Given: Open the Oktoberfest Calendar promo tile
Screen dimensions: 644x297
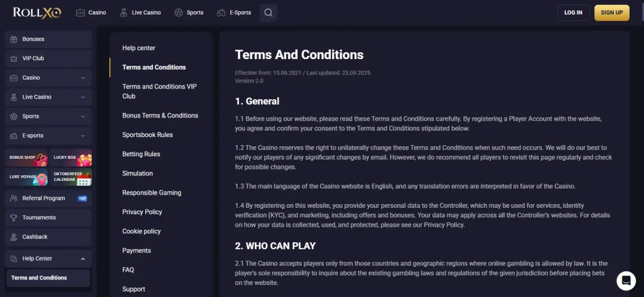Looking at the screenshot, I should [70, 177].
